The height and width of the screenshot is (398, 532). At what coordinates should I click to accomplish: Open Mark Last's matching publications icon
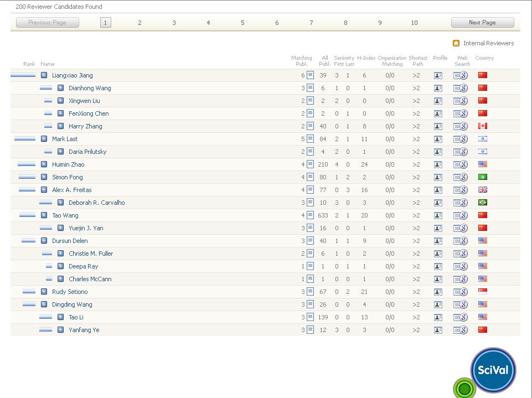[x=310, y=139]
